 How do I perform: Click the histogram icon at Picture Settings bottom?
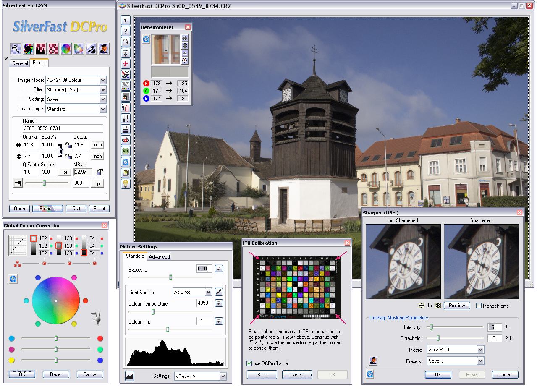130,376
